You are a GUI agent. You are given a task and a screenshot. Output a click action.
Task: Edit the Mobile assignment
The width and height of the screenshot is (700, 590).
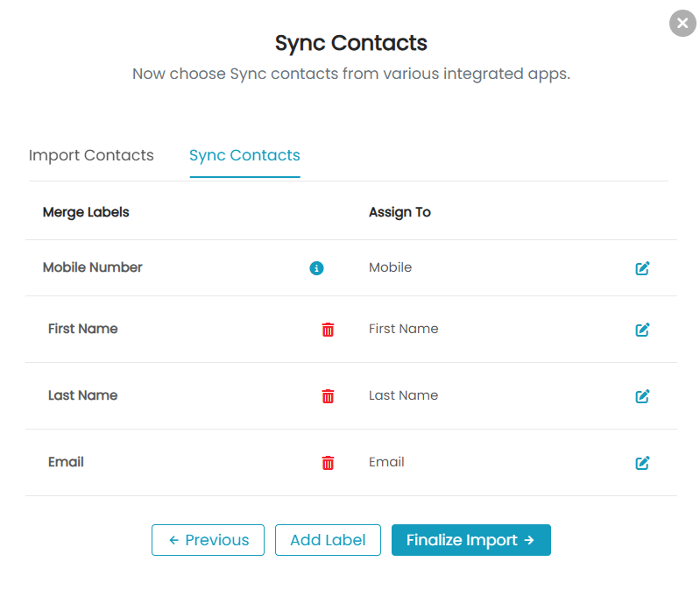(x=642, y=268)
